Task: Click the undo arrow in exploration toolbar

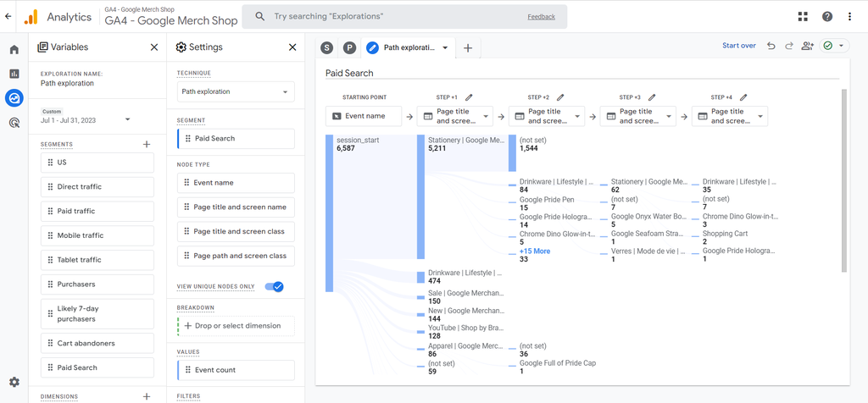Action: click(x=771, y=46)
